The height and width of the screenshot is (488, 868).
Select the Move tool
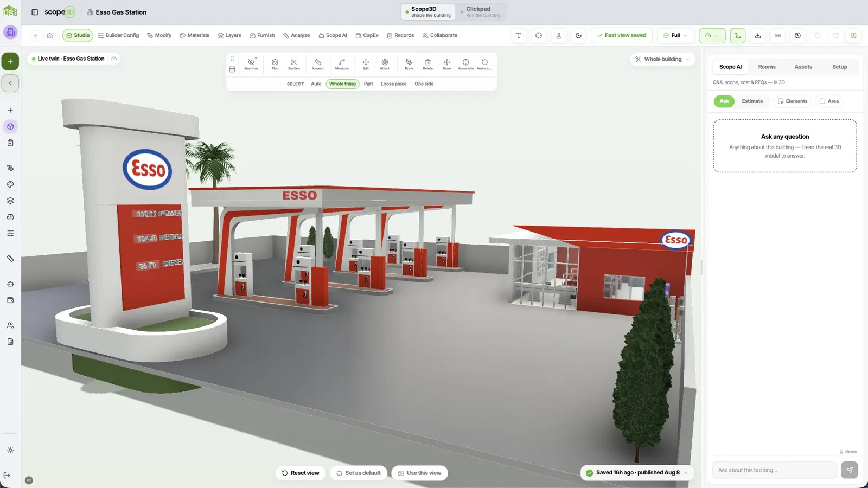[x=446, y=64]
